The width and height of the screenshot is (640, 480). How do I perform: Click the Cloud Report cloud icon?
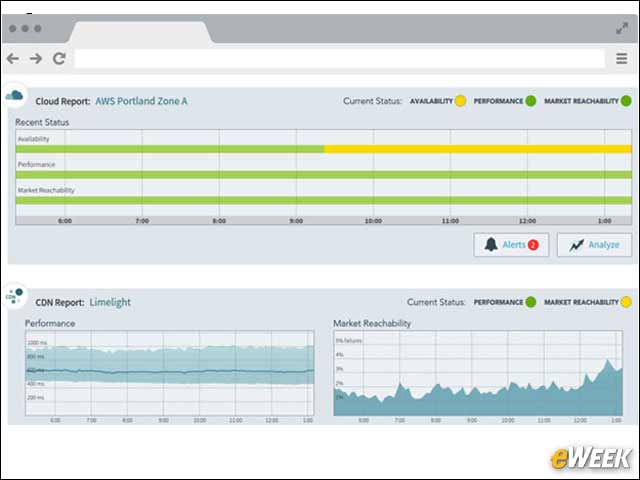[15, 96]
